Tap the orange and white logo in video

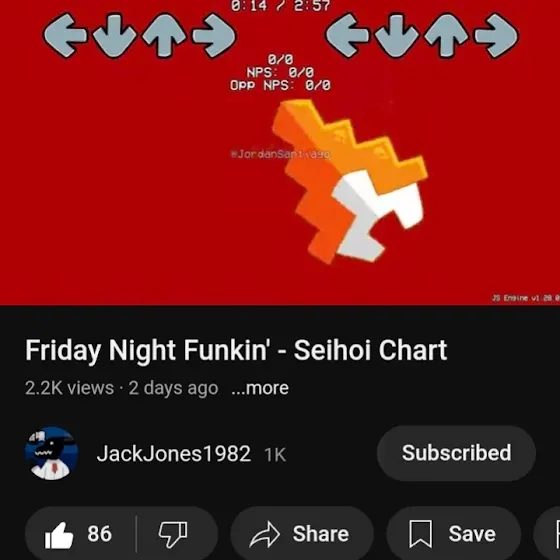point(350,181)
